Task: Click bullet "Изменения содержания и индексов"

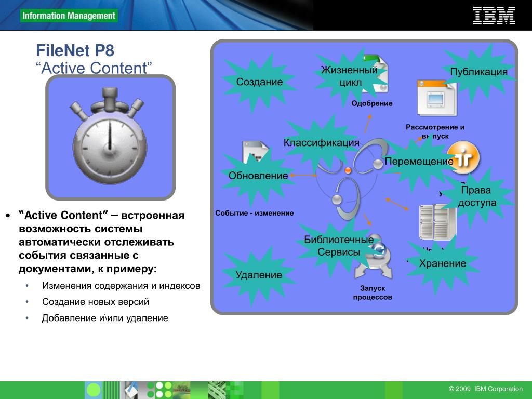Action: tap(121, 286)
